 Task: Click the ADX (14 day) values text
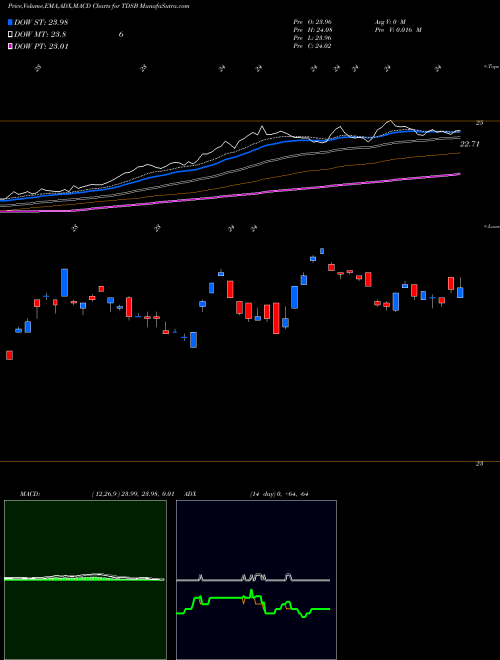277,494
